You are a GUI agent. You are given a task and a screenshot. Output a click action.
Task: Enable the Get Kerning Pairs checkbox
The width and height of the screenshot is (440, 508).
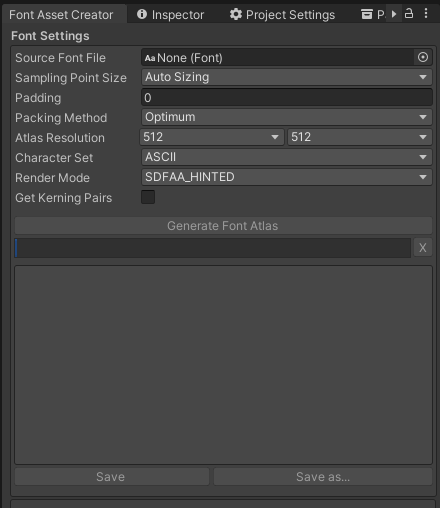pos(148,197)
